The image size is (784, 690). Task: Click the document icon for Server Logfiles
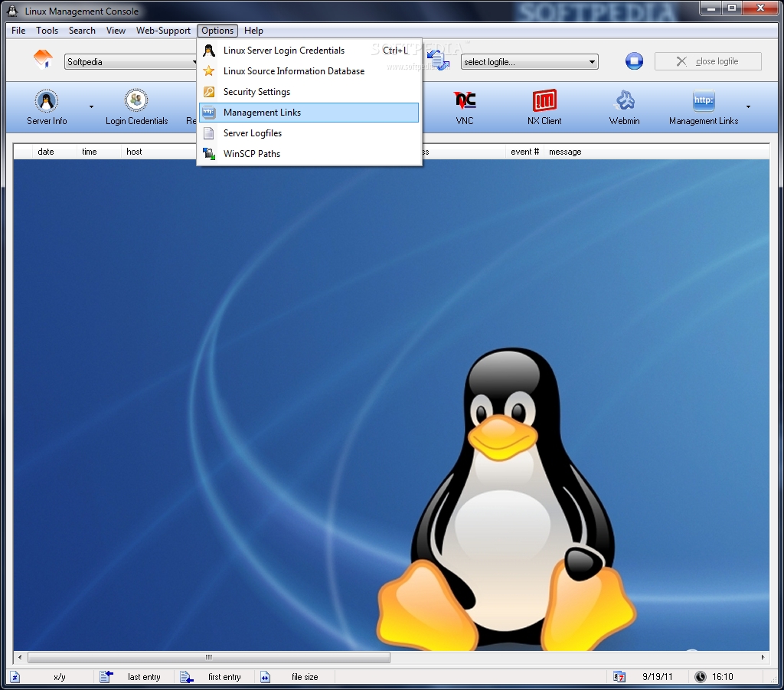click(209, 133)
